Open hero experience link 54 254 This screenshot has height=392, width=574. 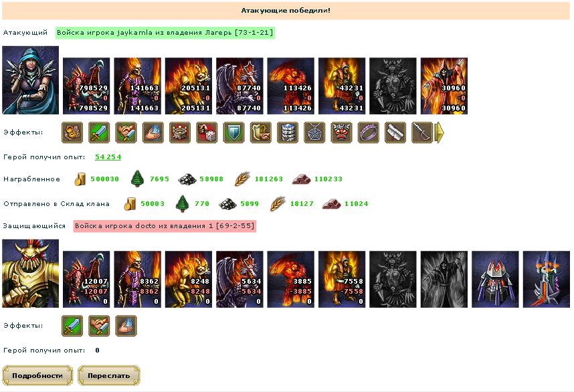(108, 157)
